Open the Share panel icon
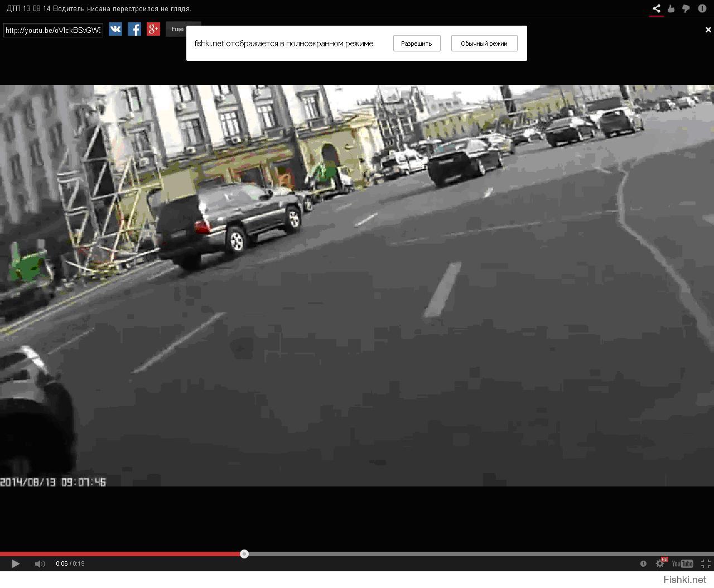714x588 pixels. point(657,8)
